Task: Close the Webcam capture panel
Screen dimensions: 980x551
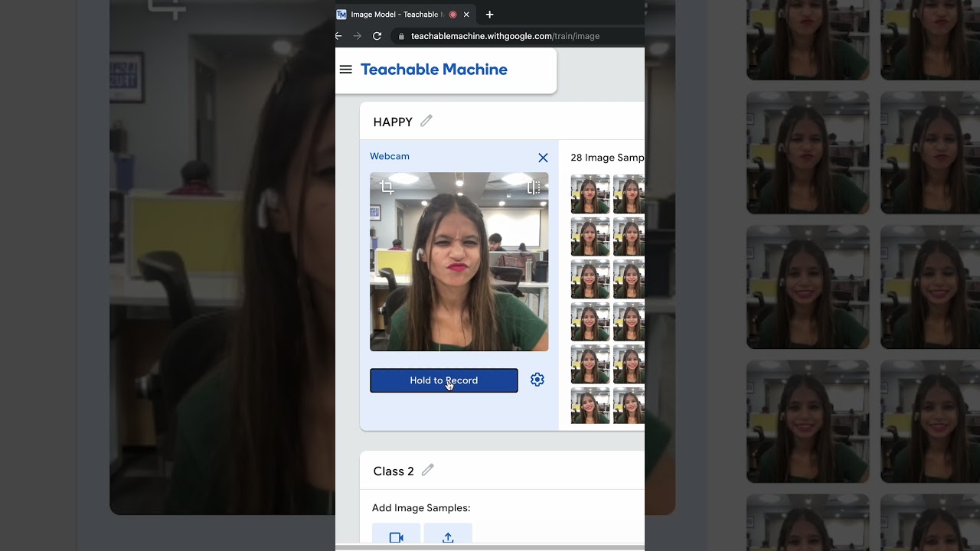Action: [x=543, y=158]
